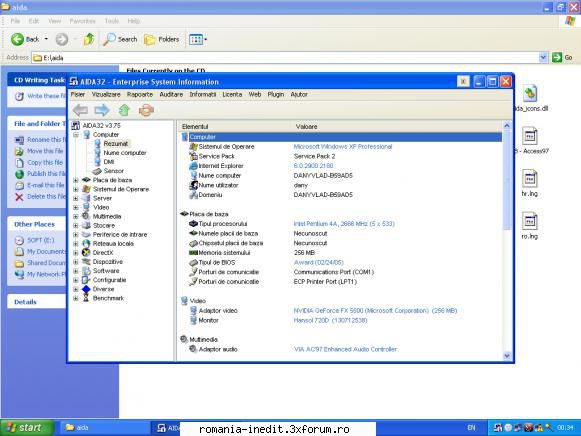The image size is (581, 436).
Task: Expand the Benchmark tree node
Action: [x=76, y=298]
